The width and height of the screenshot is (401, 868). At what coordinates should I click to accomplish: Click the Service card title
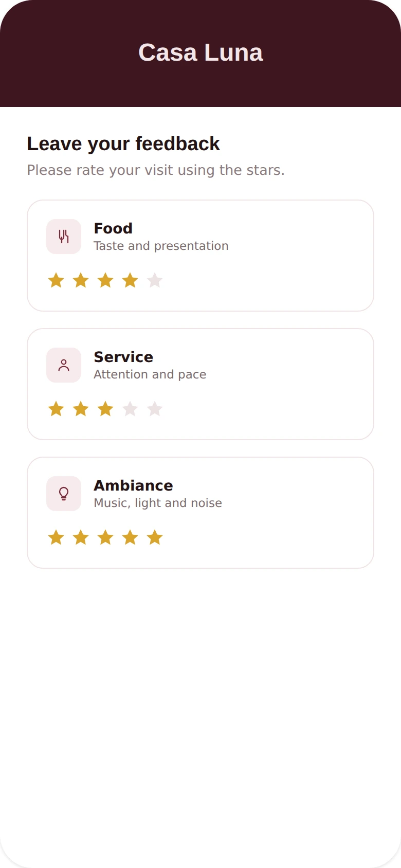[x=123, y=357]
